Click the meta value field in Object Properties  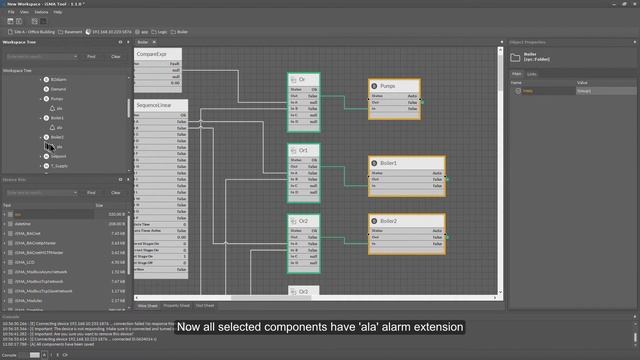point(606,91)
